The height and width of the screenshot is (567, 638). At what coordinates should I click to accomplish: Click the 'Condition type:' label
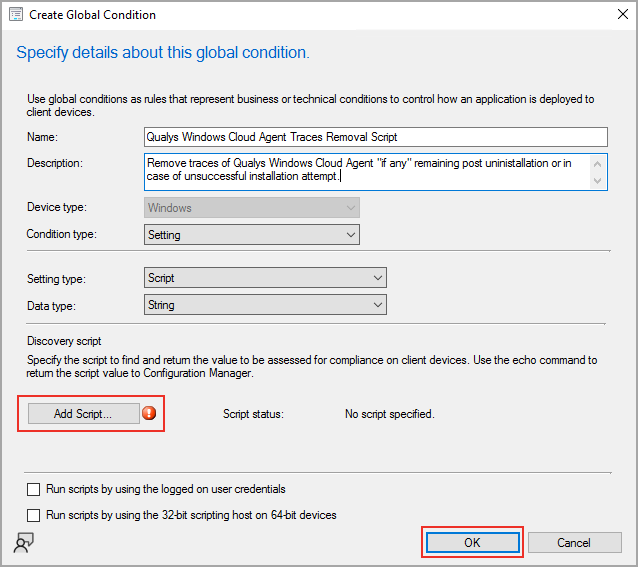[x=62, y=234]
